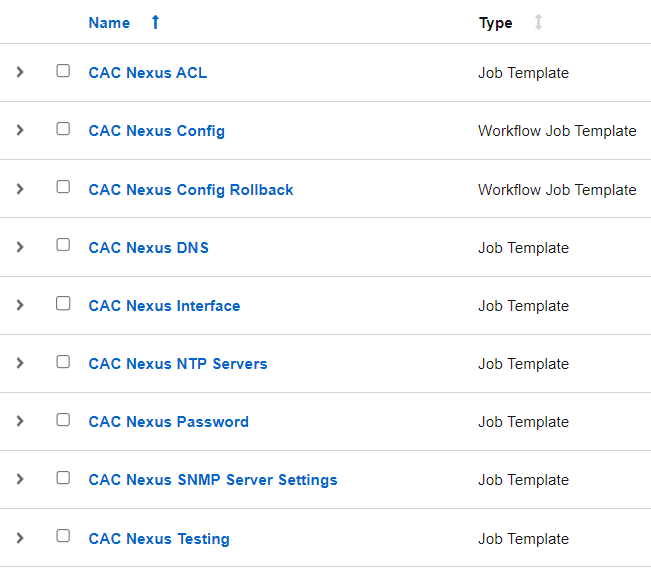This screenshot has height=569, width=651.
Task: Click the Type column header
Action: tap(496, 23)
